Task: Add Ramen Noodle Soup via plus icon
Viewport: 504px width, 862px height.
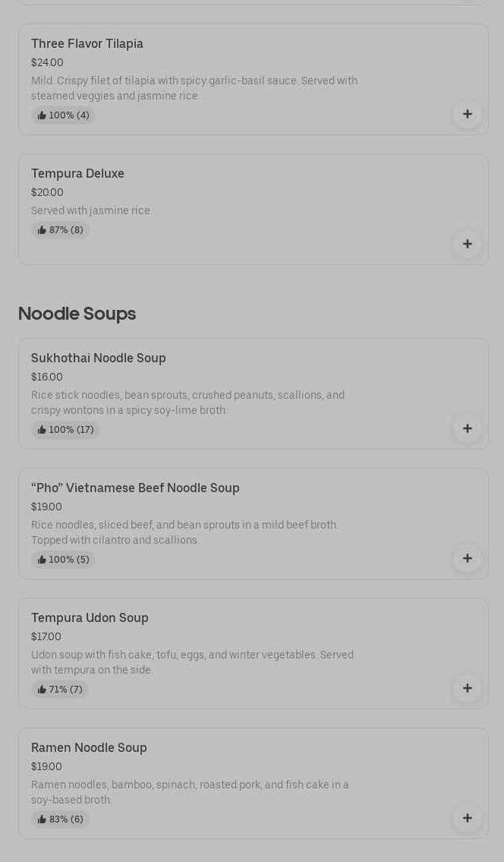Action: [467, 819]
